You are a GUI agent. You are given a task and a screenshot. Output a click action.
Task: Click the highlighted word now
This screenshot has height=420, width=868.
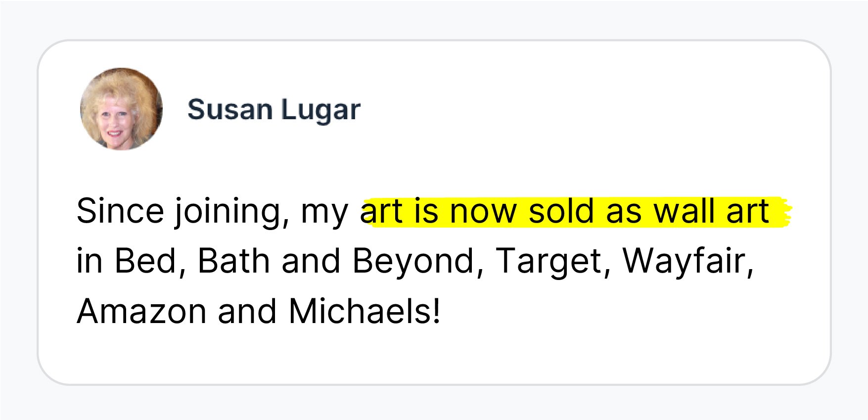point(483,213)
